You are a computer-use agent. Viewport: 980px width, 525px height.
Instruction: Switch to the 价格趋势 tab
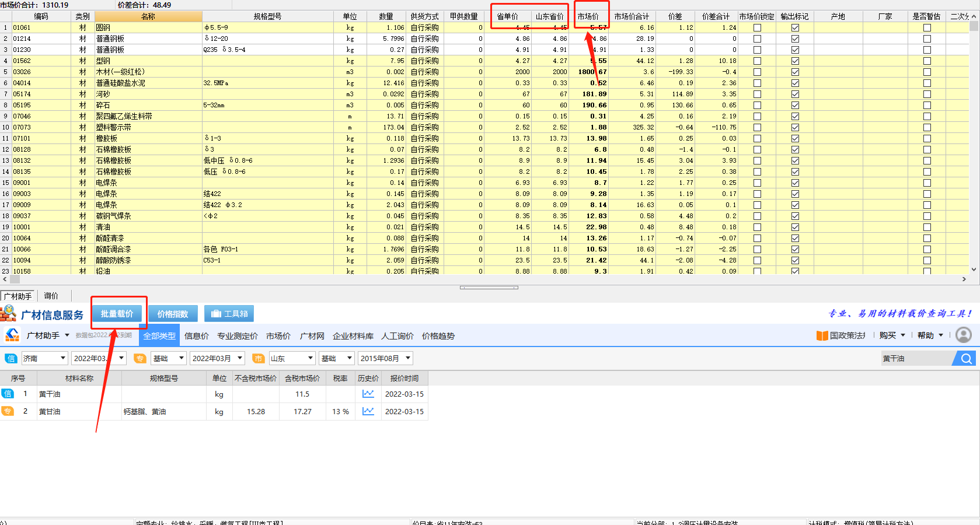[x=438, y=336]
